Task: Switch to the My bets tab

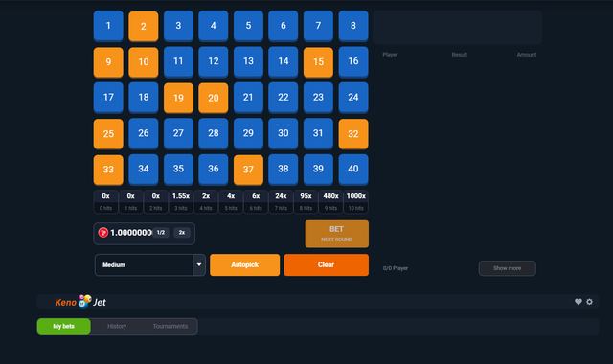Action: (x=64, y=326)
